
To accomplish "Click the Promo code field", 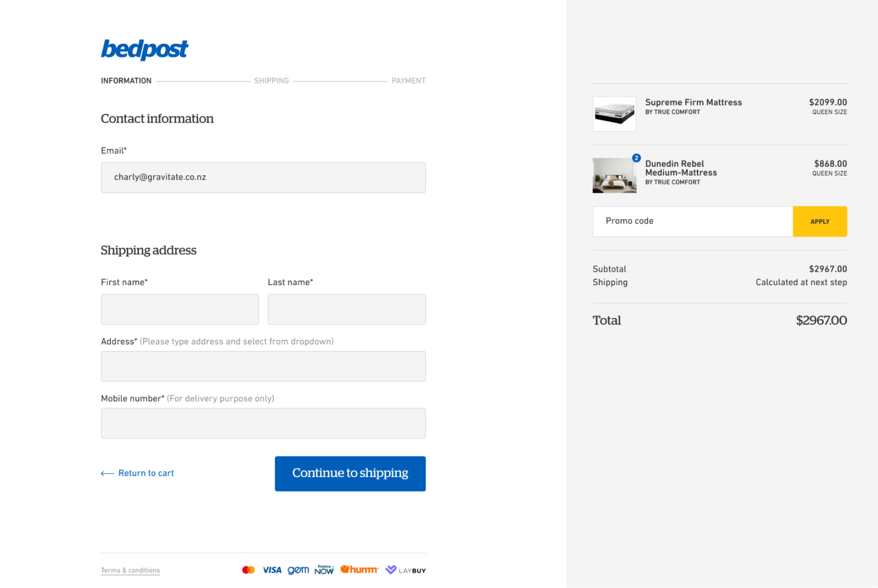I will [x=693, y=221].
